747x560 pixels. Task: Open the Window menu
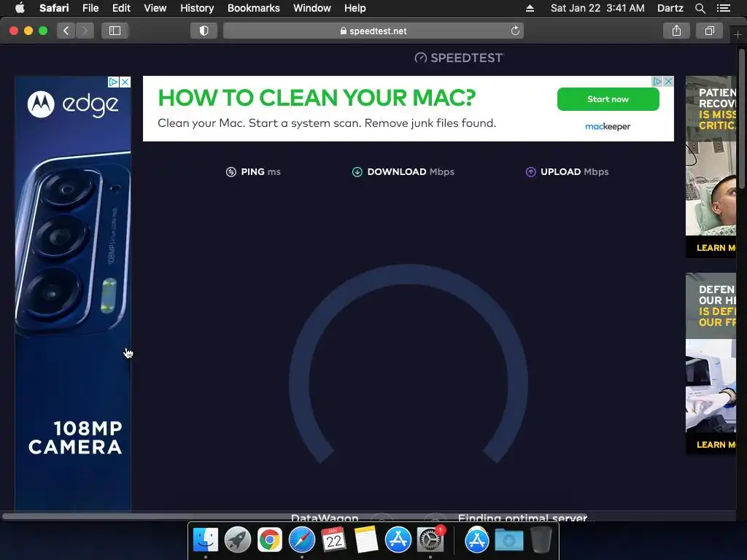point(311,8)
